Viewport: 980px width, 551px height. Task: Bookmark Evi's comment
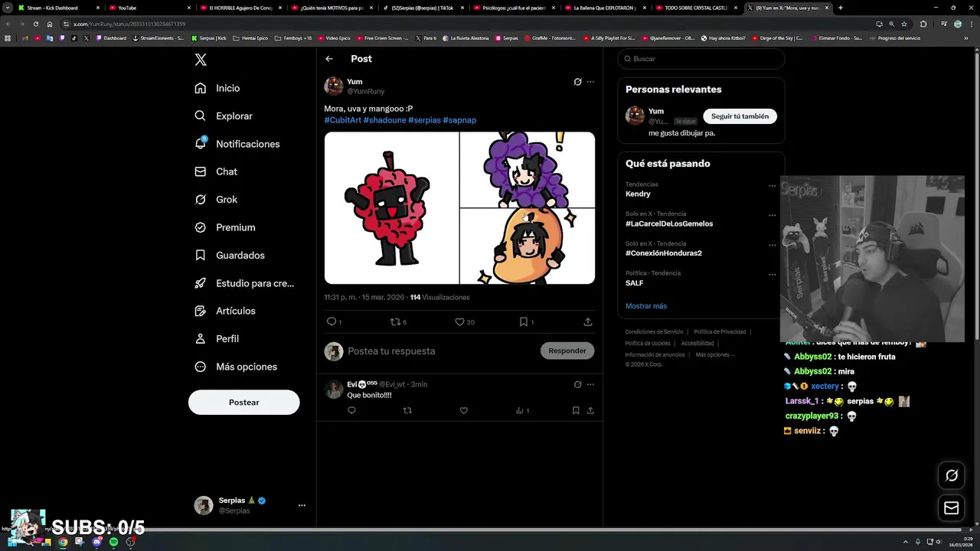point(576,411)
